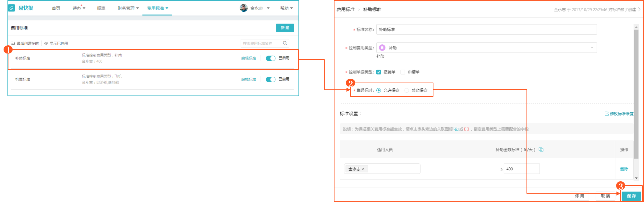Click the 补助标准 list row name
The height and width of the screenshot is (202, 644).
click(23, 58)
